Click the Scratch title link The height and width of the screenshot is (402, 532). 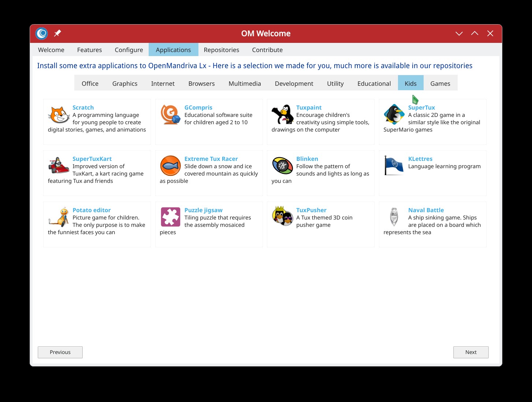point(83,107)
